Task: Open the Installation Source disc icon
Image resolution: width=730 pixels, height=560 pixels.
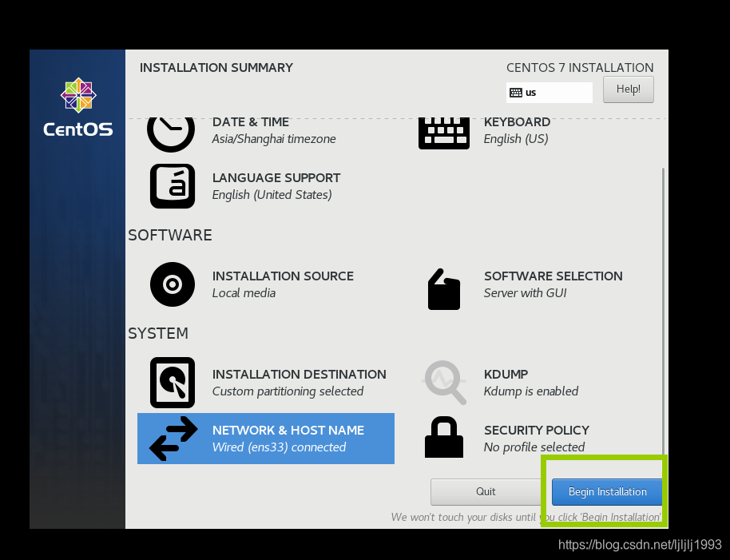Action: pos(173,284)
